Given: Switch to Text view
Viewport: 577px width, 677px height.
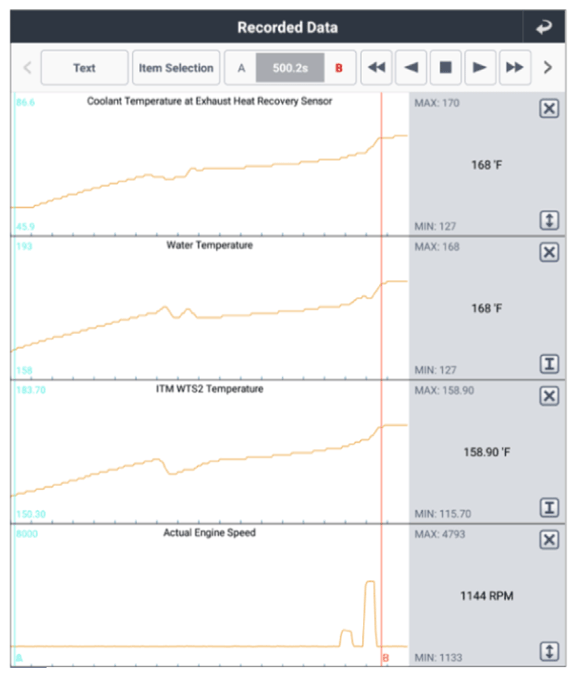Looking at the screenshot, I should point(84,67).
